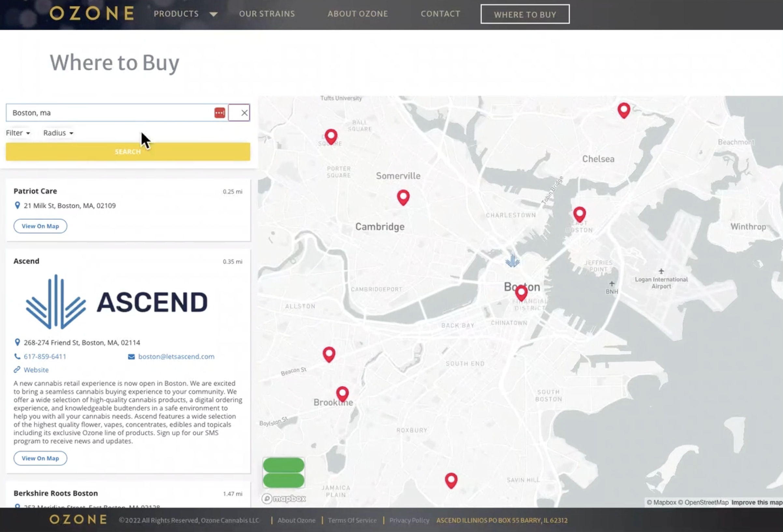Email boston@letsascend.com
The width and height of the screenshot is (783, 532).
click(176, 356)
